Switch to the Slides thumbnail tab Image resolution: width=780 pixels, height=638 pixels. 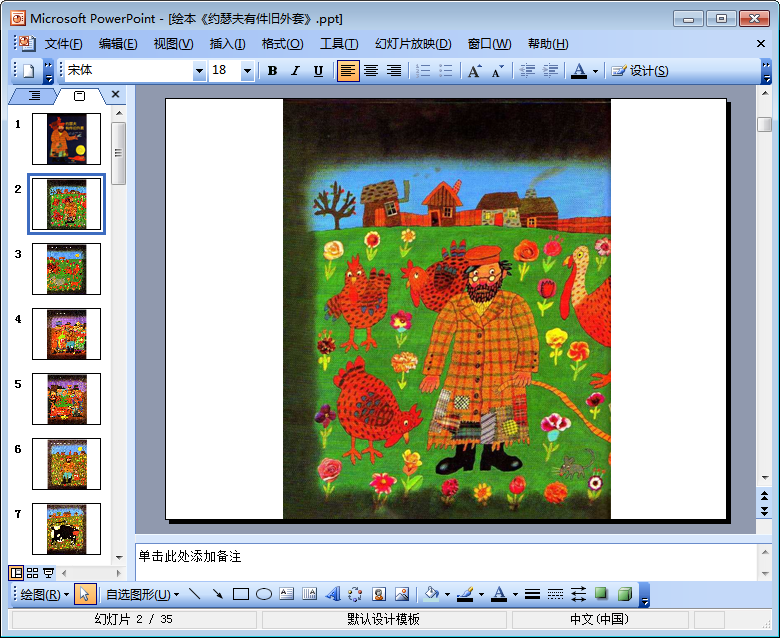pyautogui.click(x=80, y=95)
